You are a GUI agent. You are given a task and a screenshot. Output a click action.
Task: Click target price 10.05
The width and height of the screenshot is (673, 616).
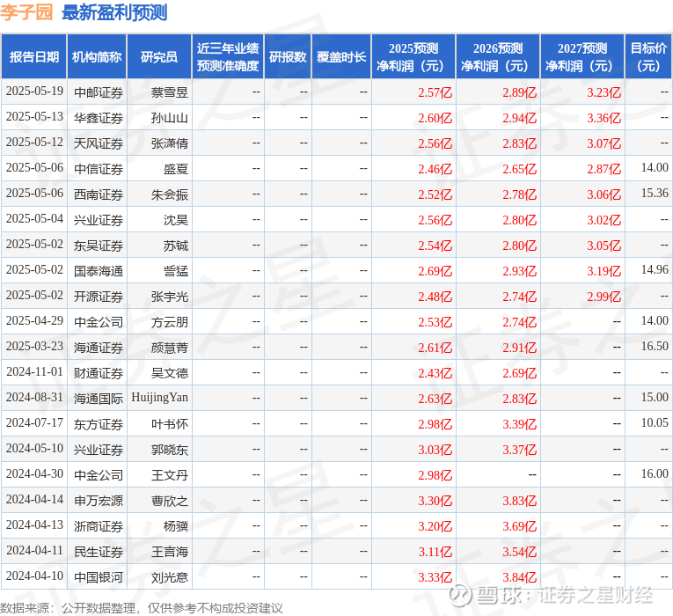click(655, 422)
